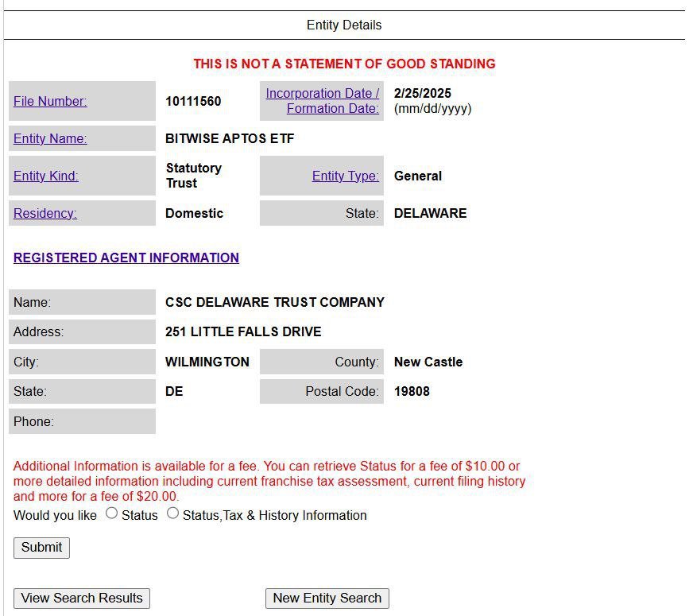Click the Registered Agent Information heading link

(x=126, y=258)
